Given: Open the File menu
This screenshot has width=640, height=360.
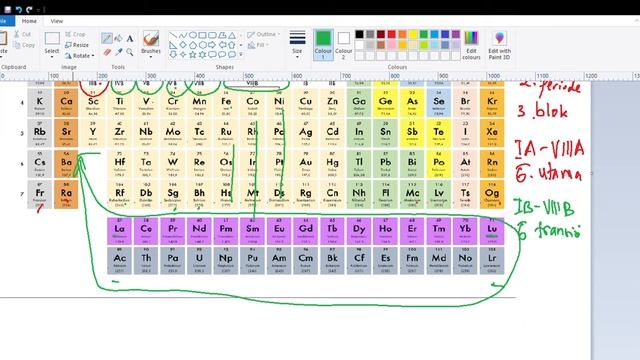Looking at the screenshot, I should coord(6,21).
